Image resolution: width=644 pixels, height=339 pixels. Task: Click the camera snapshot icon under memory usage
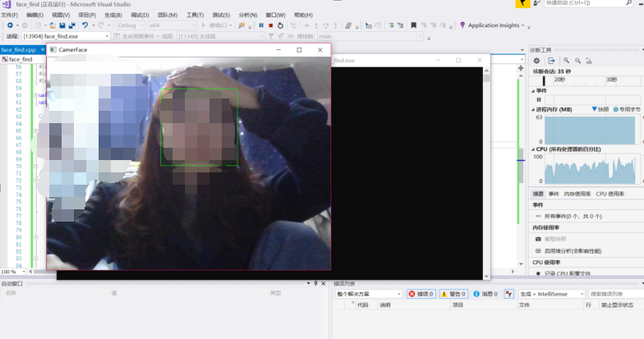(538, 239)
